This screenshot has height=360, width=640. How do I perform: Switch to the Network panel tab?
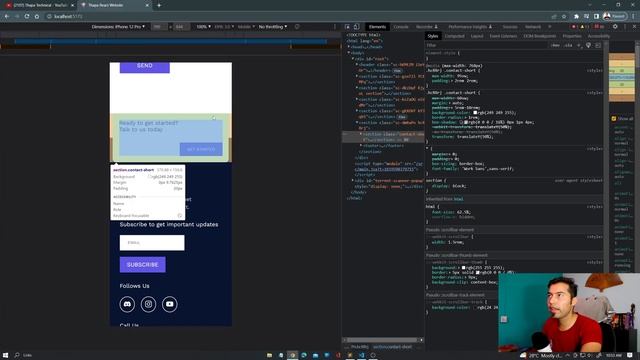(533, 27)
